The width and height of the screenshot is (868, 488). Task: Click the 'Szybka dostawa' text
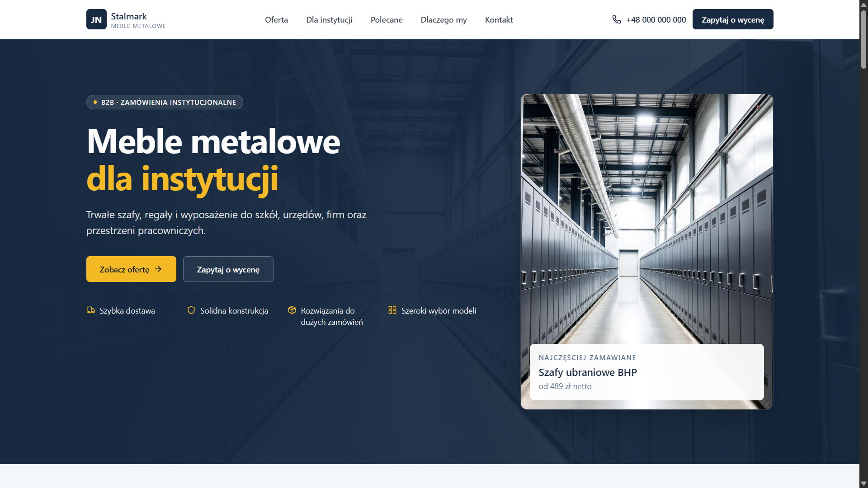click(x=127, y=311)
